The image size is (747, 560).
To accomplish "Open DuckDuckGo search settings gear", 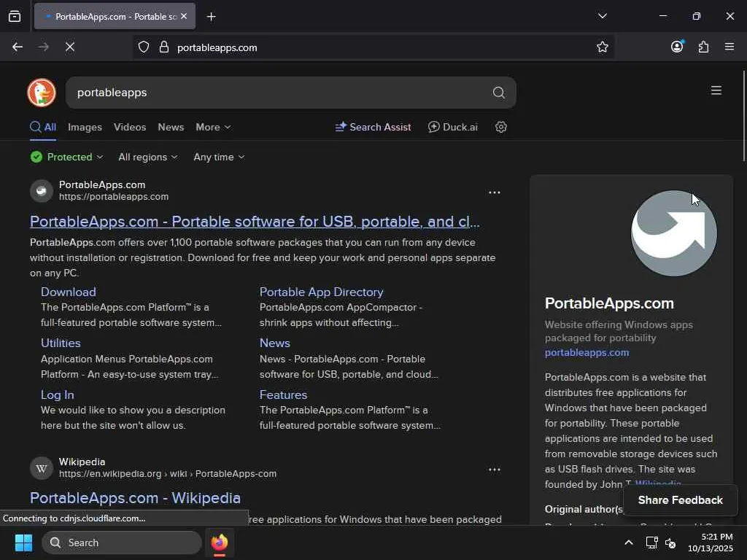I will pyautogui.click(x=501, y=127).
